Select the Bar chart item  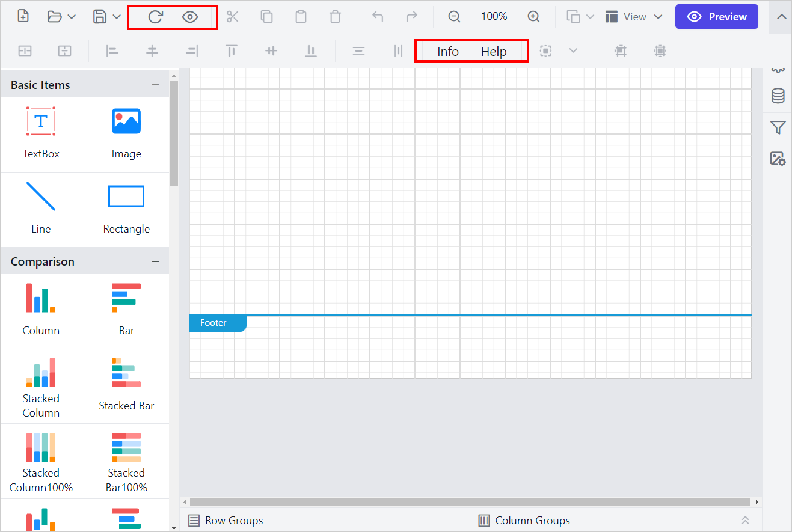point(126,311)
